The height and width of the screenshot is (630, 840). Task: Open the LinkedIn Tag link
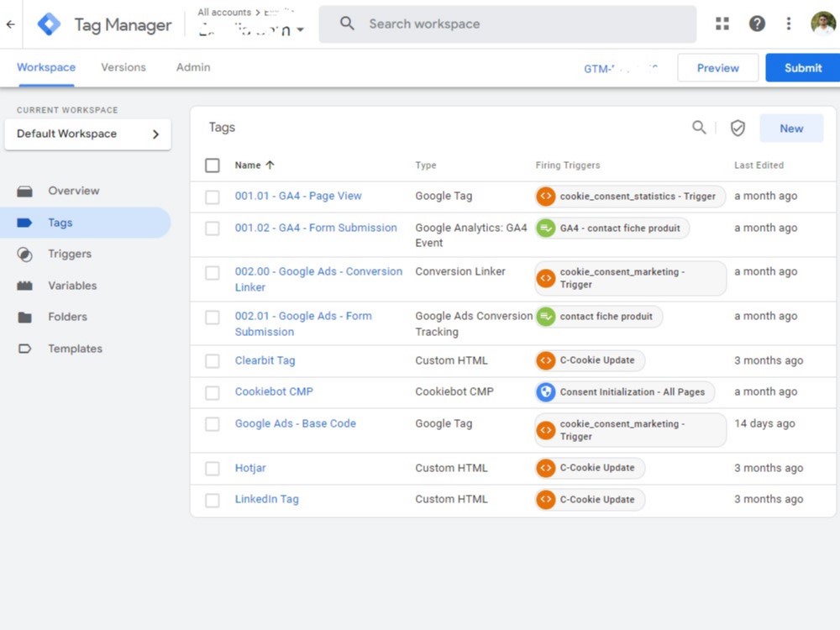pyautogui.click(x=267, y=499)
